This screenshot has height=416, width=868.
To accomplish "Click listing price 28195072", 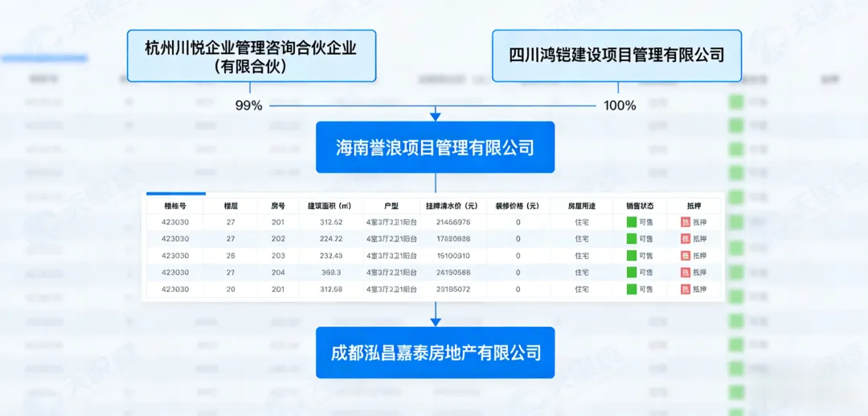I will pyautogui.click(x=453, y=289).
